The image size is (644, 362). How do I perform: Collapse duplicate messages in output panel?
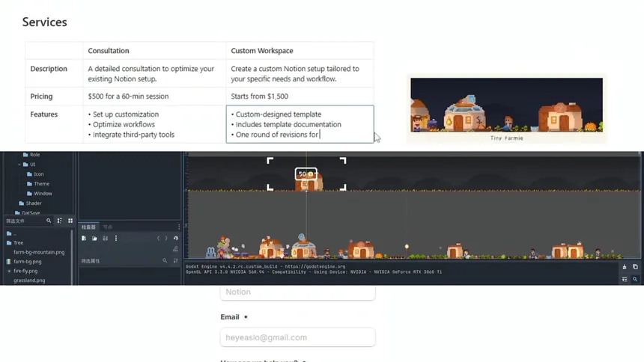[625, 279]
